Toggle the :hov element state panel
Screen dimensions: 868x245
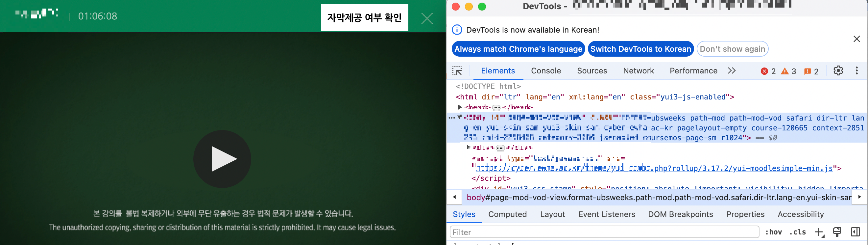pos(774,232)
